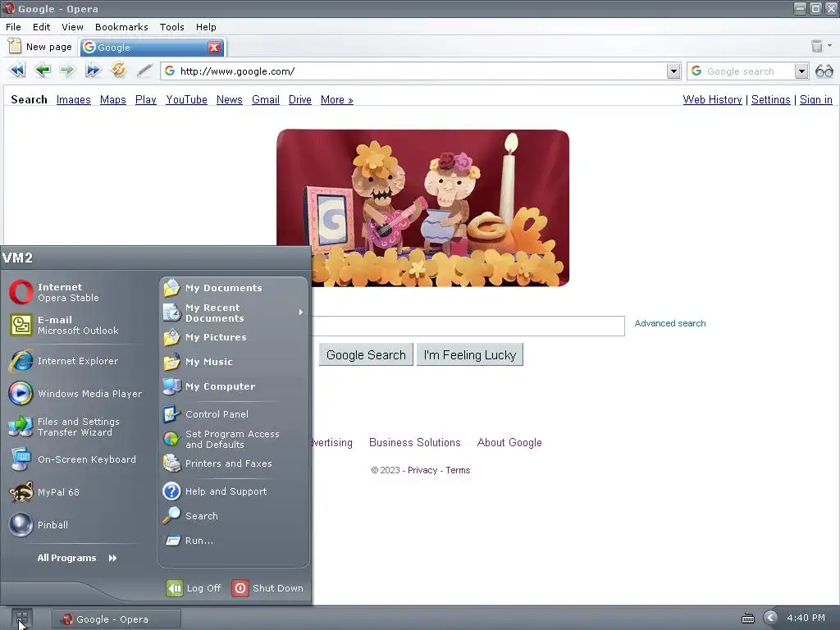Open the View menu
This screenshot has width=840, height=630.
72,27
